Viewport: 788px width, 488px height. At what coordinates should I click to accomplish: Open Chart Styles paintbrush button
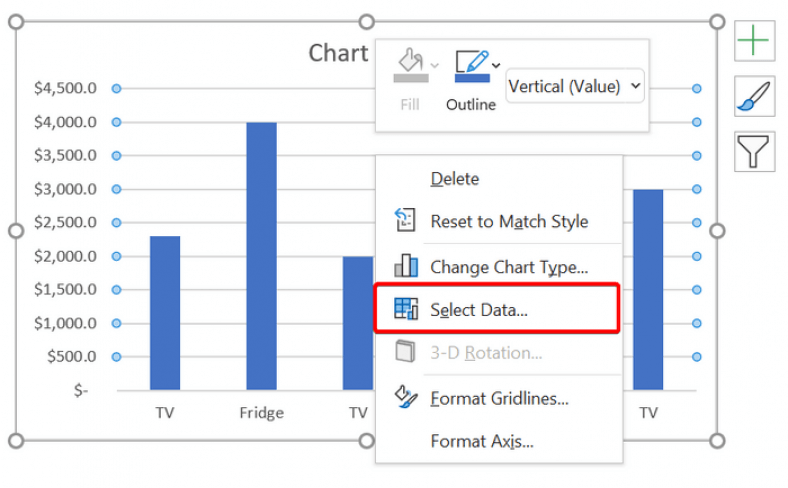(x=753, y=96)
